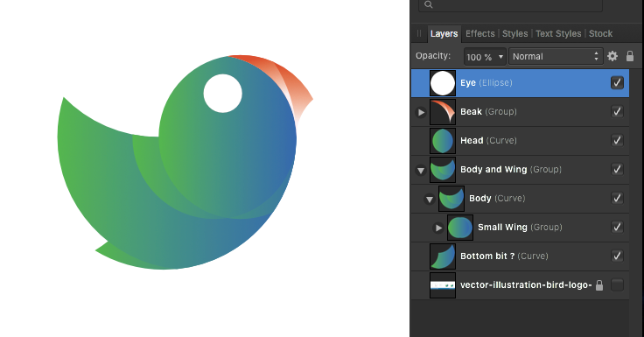Switch to the Effects tab
The image size is (644, 337).
pyautogui.click(x=480, y=33)
